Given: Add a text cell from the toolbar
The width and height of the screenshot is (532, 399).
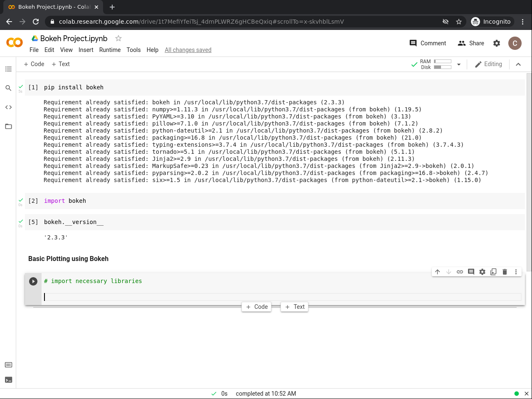Looking at the screenshot, I should coord(61,64).
